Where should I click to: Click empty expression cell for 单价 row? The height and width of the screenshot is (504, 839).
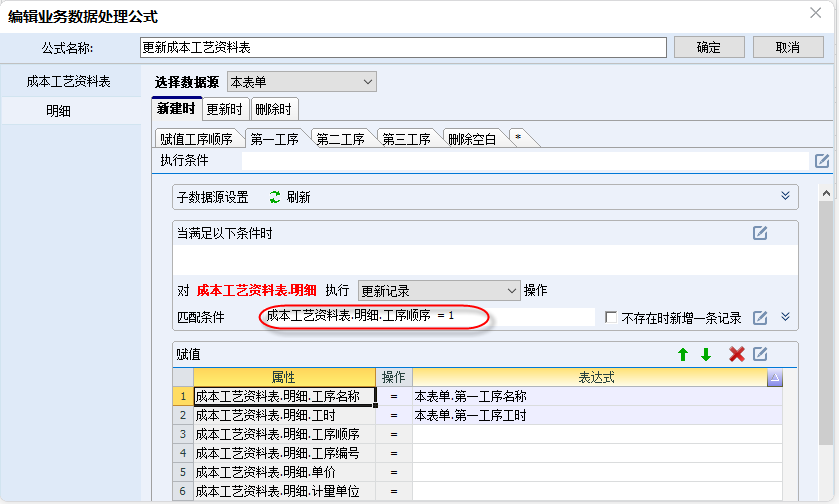(x=597, y=472)
